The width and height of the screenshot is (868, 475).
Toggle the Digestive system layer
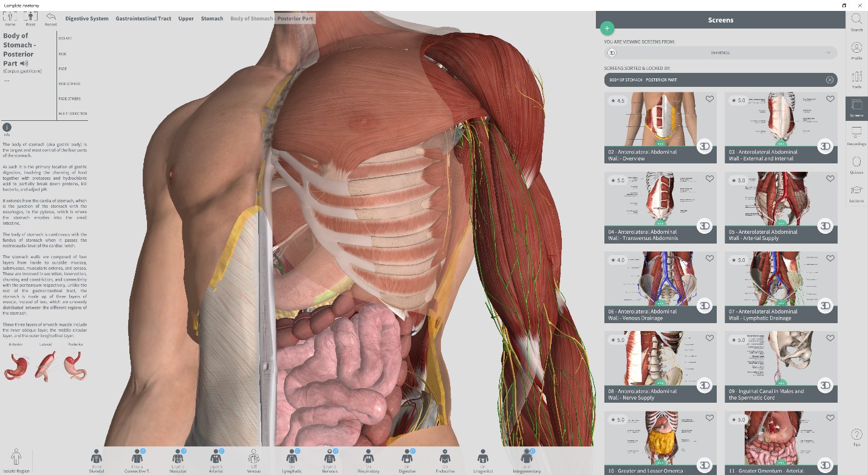coord(408,459)
